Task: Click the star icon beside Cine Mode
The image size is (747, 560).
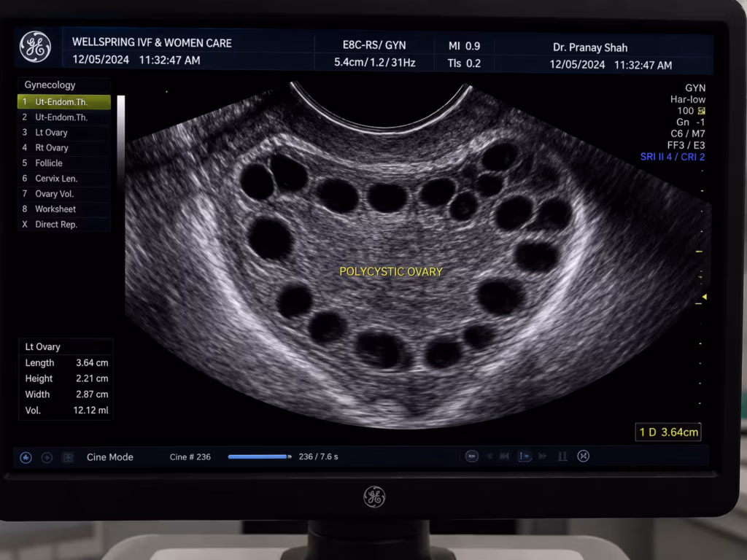Action: [x=26, y=458]
